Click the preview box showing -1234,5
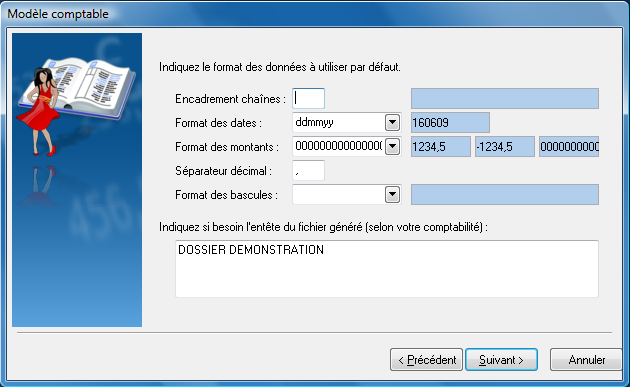The width and height of the screenshot is (630, 387). point(505,147)
